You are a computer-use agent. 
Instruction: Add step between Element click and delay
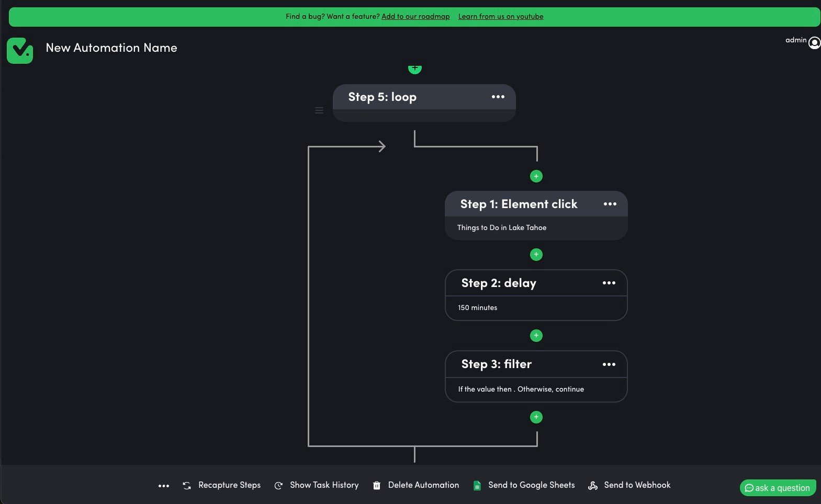pos(536,255)
